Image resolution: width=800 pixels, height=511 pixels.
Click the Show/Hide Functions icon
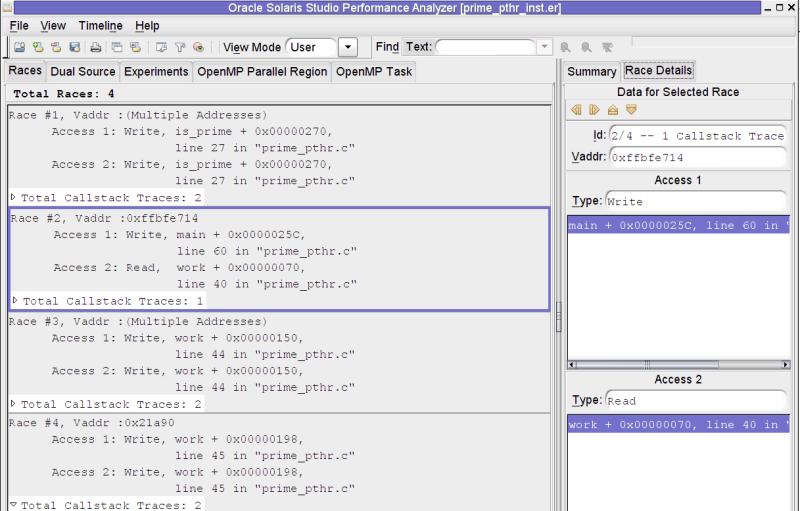[x=198, y=47]
